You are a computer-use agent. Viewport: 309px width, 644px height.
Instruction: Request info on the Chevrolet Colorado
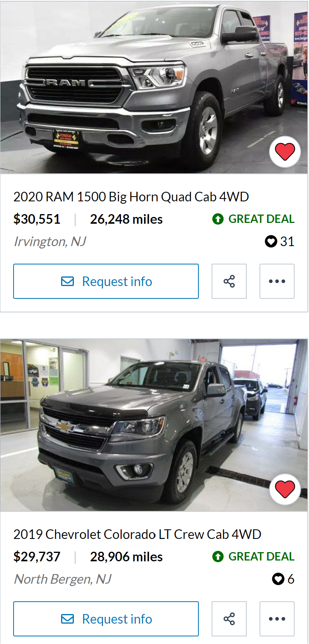pyautogui.click(x=106, y=619)
